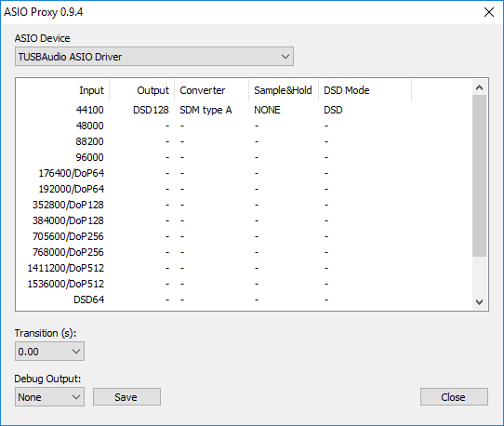Screen dimensions: 504x426
Task: Click the DSD Mode column header
Action: point(365,90)
